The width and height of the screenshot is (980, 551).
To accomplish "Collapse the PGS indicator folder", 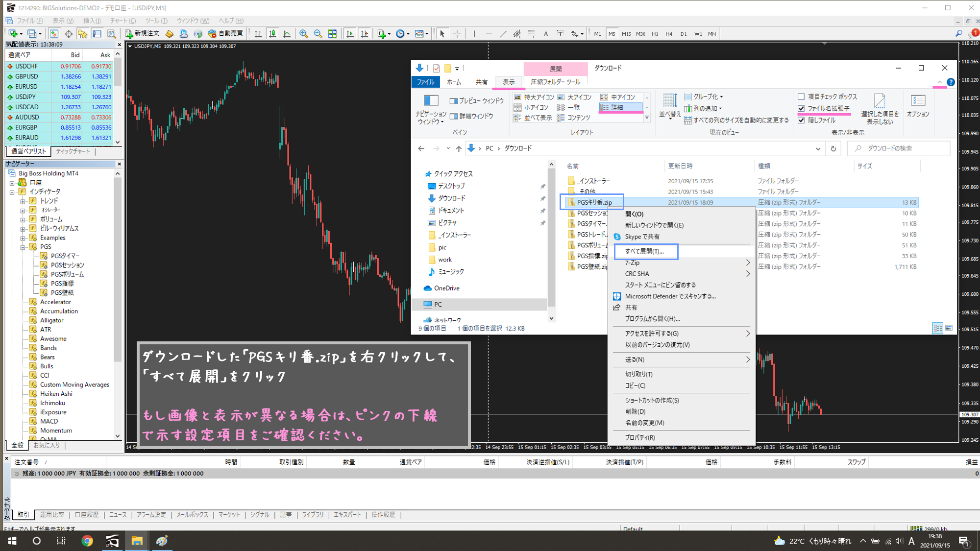I will click(x=23, y=247).
